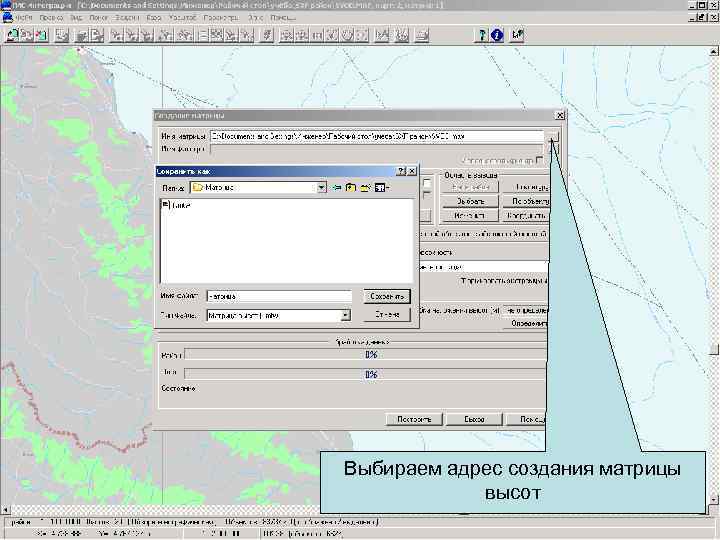
Task: Click the map scrollbar up arrow
Action: (x=714, y=52)
